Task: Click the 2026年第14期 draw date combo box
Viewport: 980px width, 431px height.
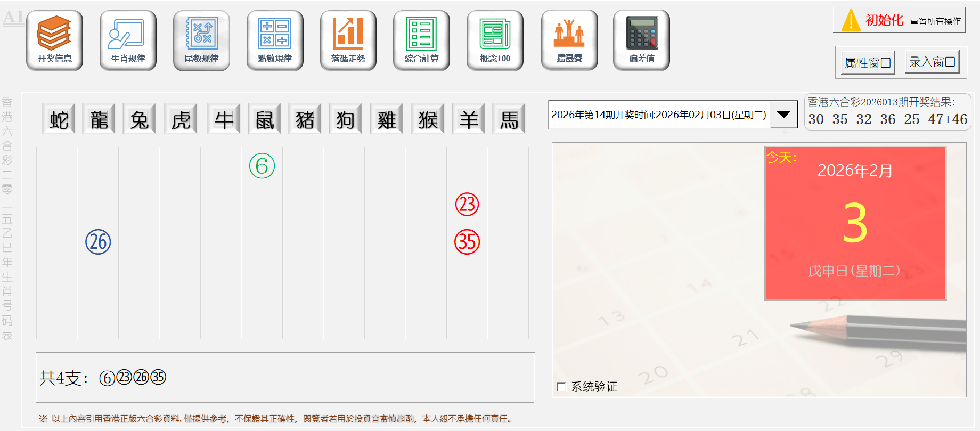Action: [x=659, y=115]
